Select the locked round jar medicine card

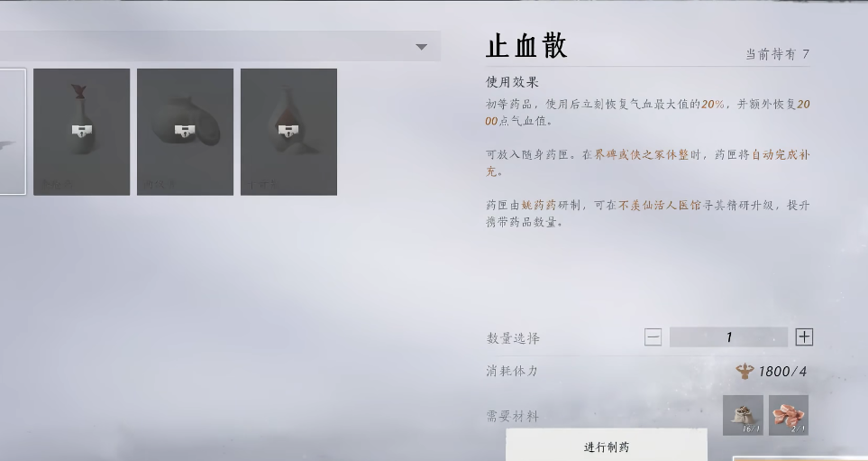point(185,132)
